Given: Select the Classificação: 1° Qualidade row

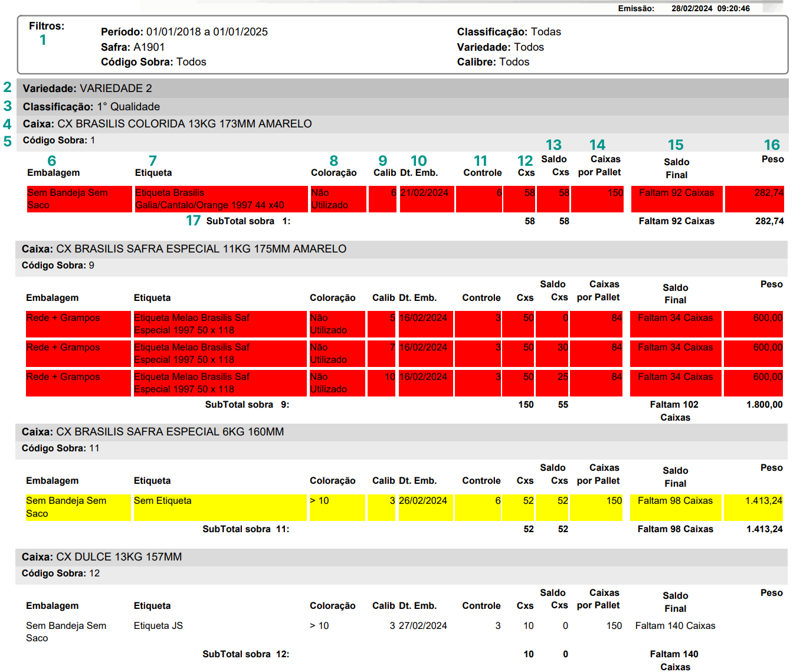Looking at the screenshot, I should click(x=91, y=107).
